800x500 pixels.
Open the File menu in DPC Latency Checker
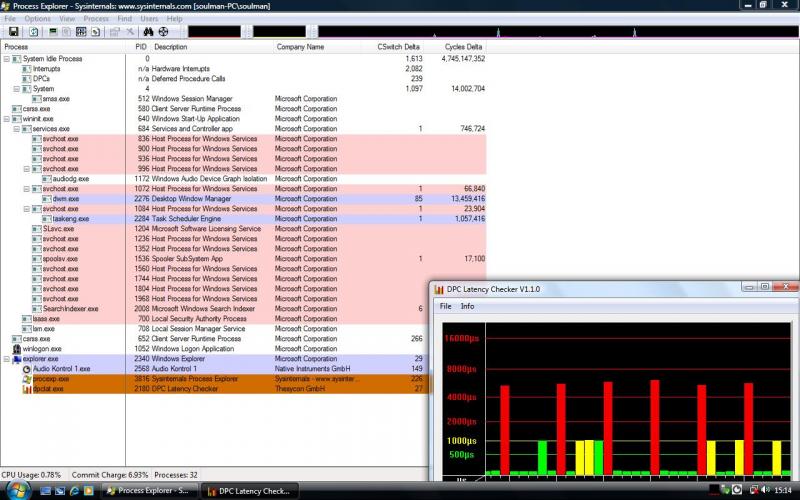point(446,306)
